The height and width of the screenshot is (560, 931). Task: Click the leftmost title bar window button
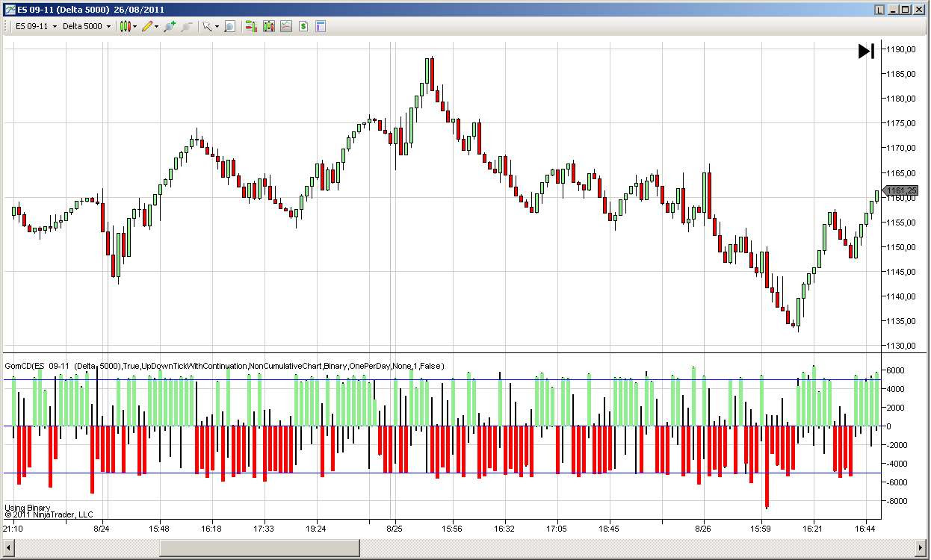[879, 10]
